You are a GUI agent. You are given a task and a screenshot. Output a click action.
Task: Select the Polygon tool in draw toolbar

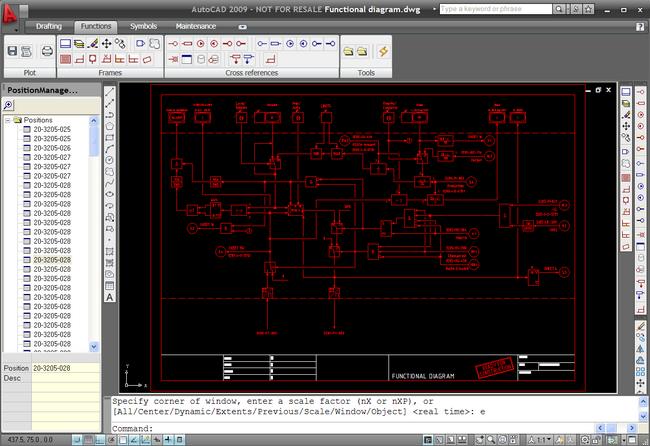pyautogui.click(x=109, y=126)
